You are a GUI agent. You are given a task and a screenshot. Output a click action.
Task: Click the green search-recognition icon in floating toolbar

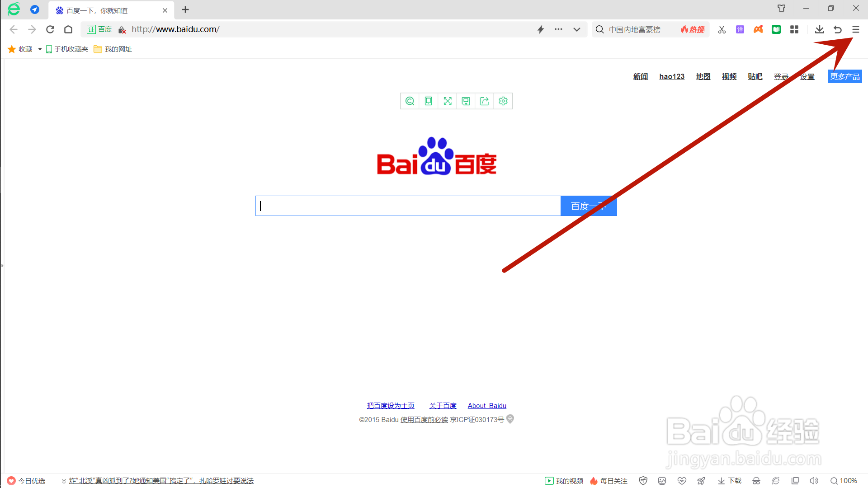410,101
